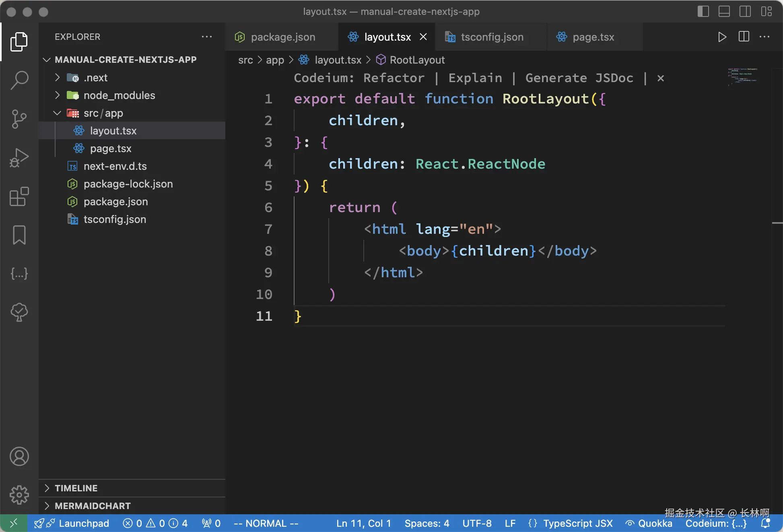The width and height of the screenshot is (783, 532).
Task: Open the Manage gear menu
Action: click(19, 495)
